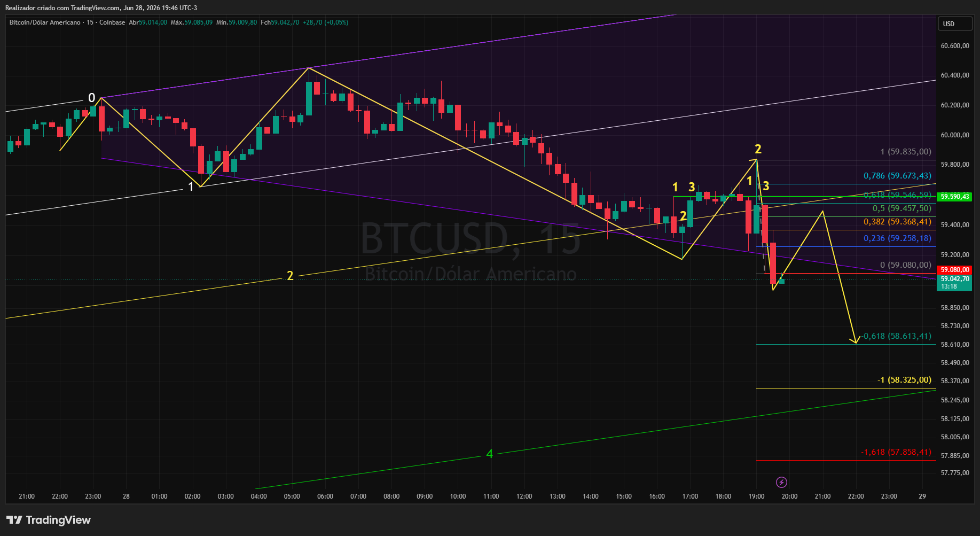This screenshot has height=536, width=980.
Task: Click the green wave label 4
Action: point(490,454)
